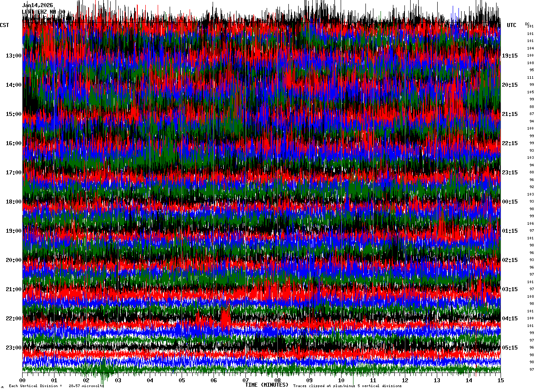Click the 16:00 CST time label

click(x=14, y=143)
